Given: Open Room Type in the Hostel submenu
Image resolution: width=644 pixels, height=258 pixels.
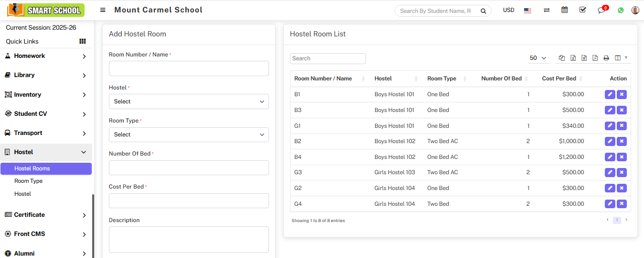Looking at the screenshot, I should pos(29,181).
